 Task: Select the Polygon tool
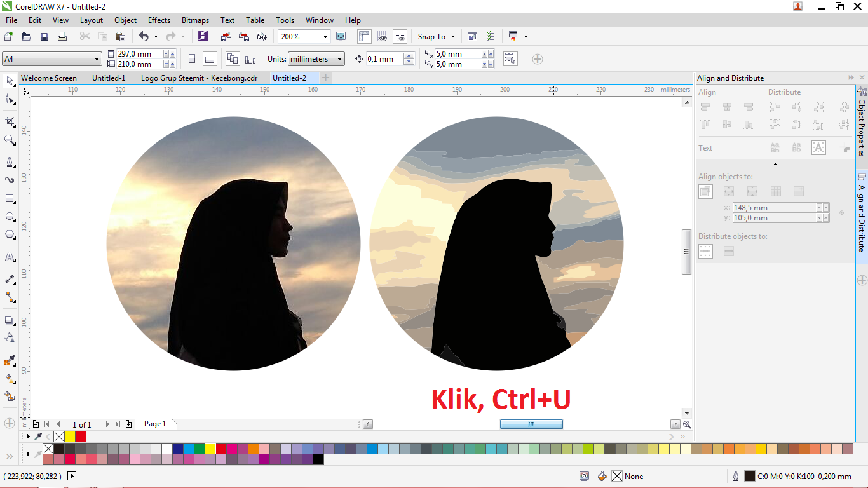(x=10, y=235)
